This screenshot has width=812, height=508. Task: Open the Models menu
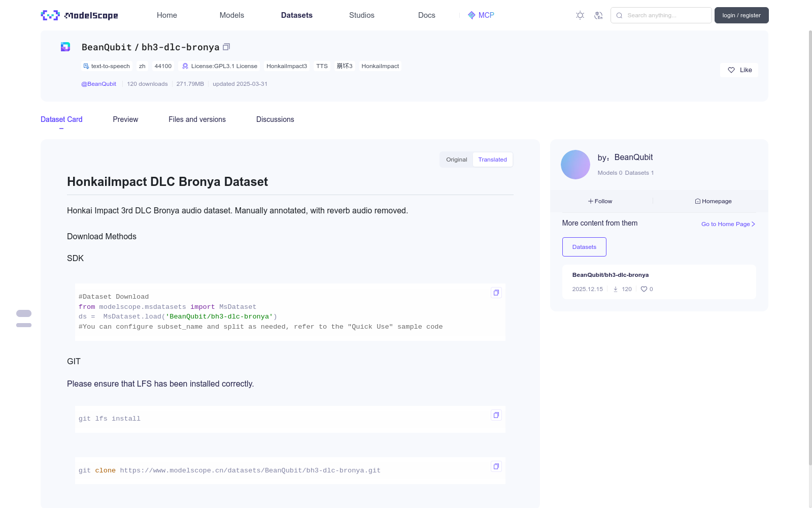tap(232, 15)
